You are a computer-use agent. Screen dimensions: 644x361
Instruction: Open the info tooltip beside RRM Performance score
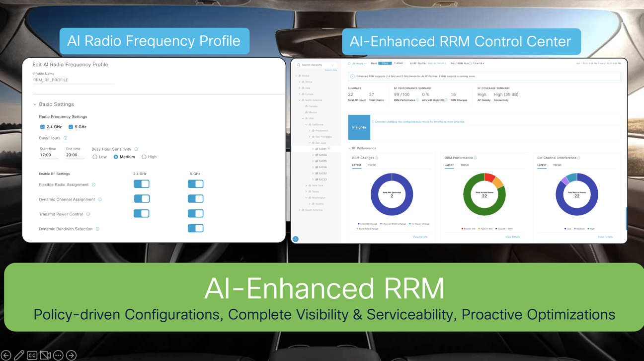417,99
